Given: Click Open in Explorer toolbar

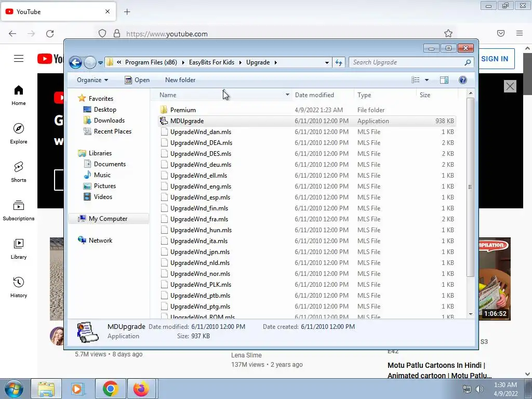Looking at the screenshot, I should tap(137, 80).
